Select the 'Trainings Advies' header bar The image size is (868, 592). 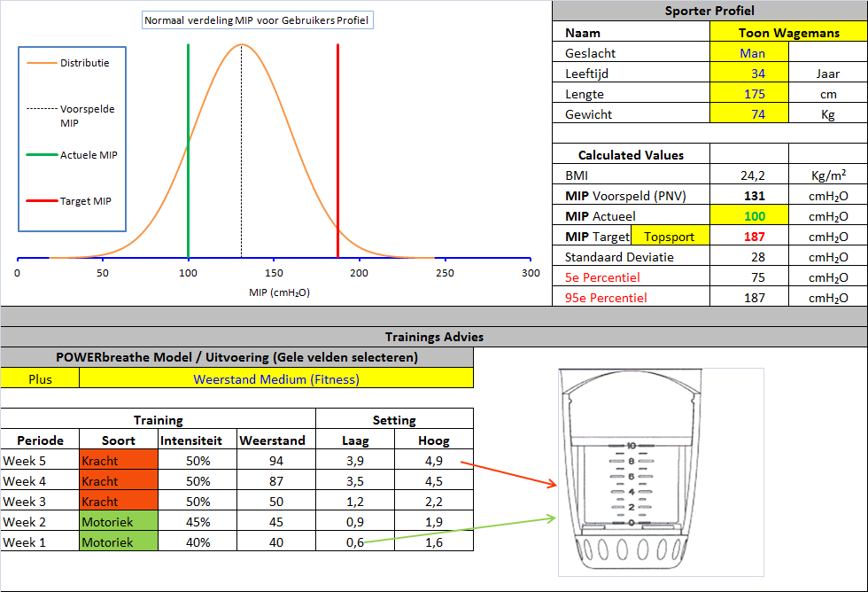click(x=433, y=337)
